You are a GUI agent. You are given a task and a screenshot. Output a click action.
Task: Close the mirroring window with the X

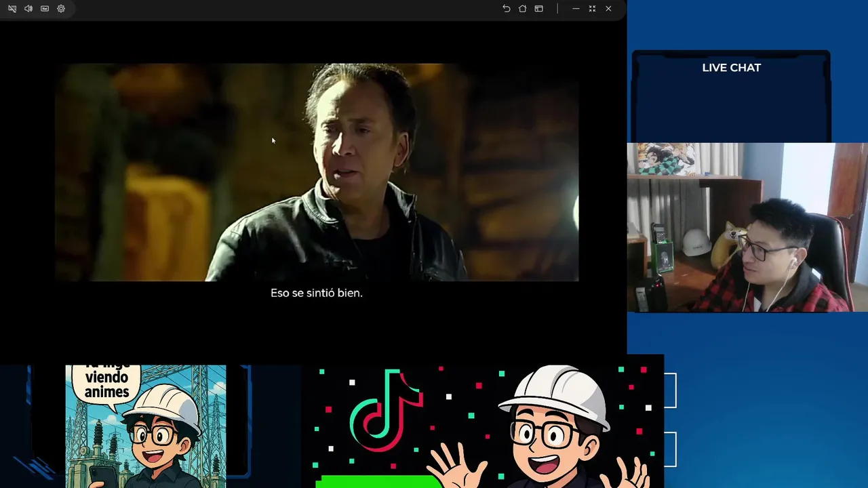click(x=608, y=9)
